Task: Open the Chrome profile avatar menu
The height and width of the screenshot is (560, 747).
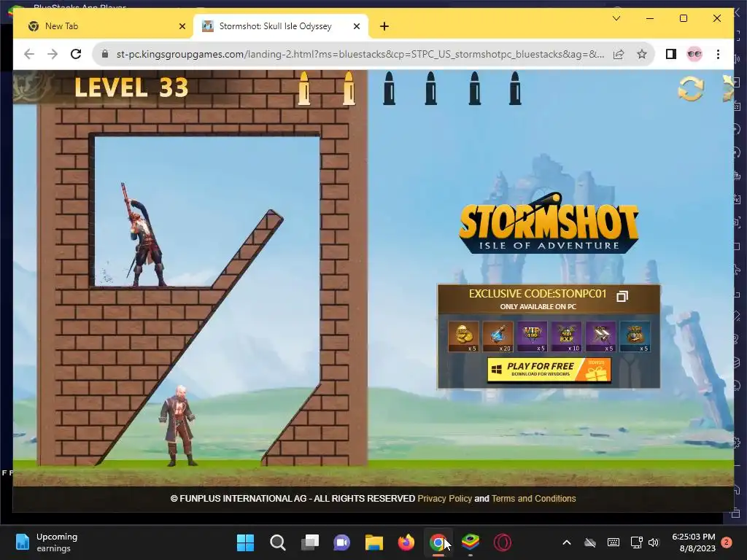Action: click(694, 54)
